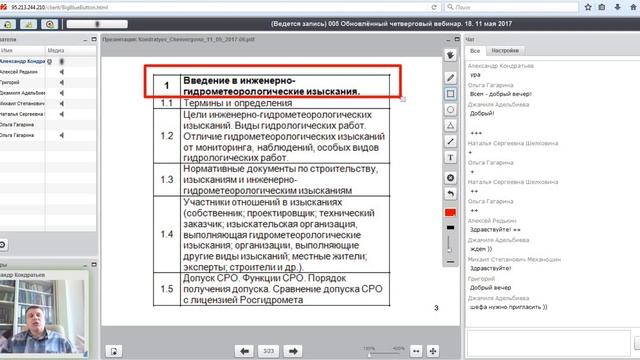Click the Имя column header
Viewport: 640px width, 360px height.
22,51
